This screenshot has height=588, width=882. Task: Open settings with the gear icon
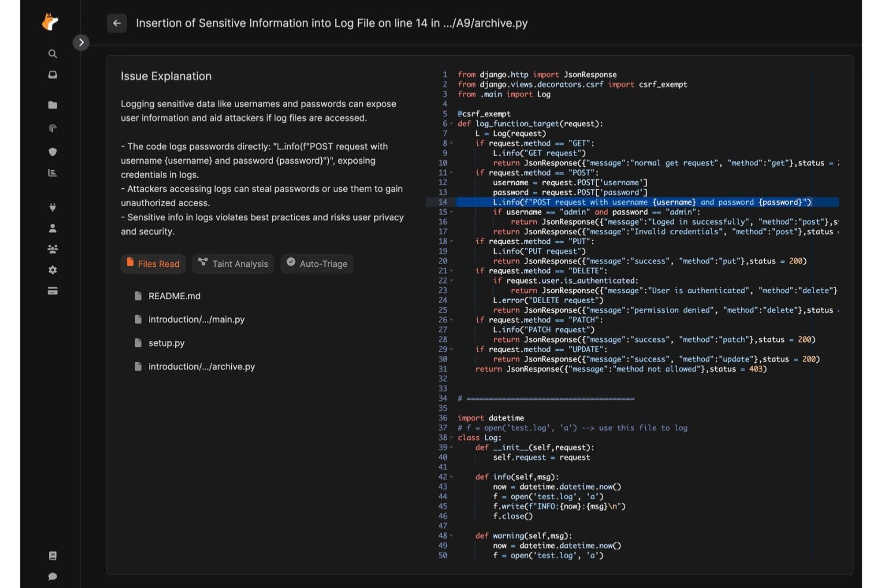[52, 270]
